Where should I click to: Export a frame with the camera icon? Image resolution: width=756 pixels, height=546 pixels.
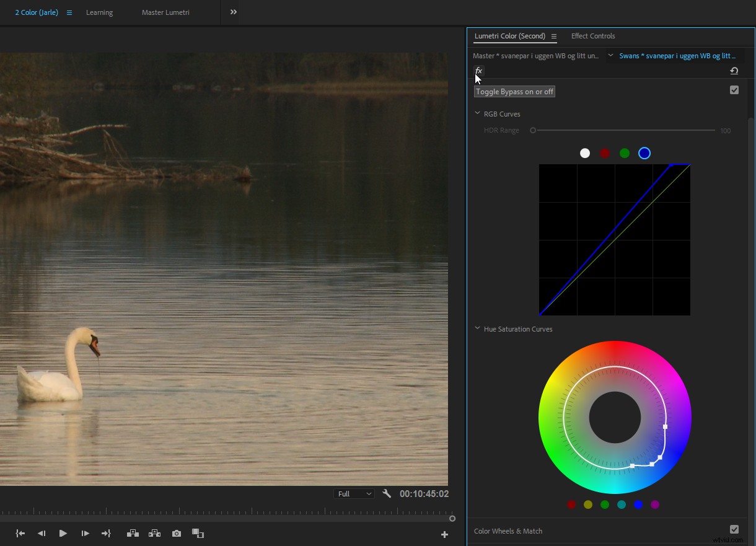[x=176, y=533]
